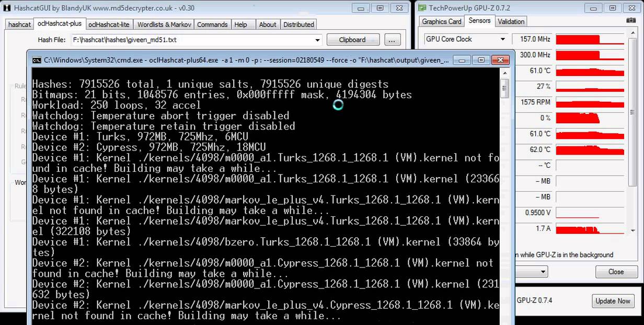Expand the Hash File path dropdown
The image size is (644, 325).
(317, 40)
